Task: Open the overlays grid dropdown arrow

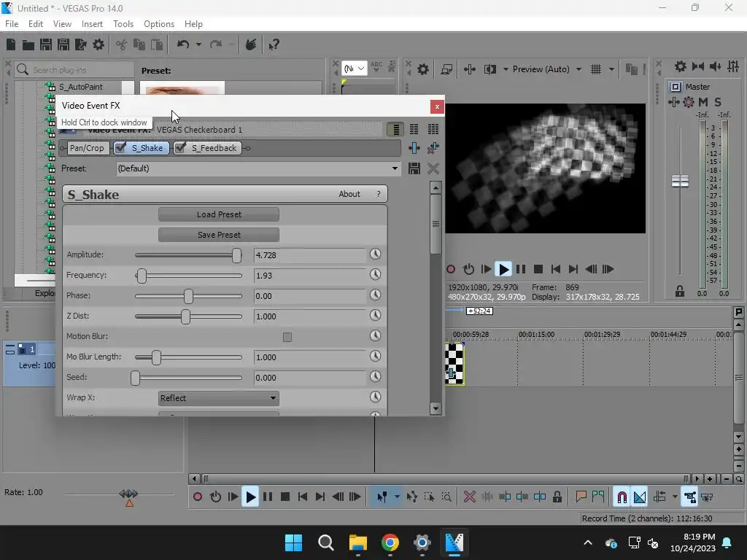Action: tap(611, 69)
